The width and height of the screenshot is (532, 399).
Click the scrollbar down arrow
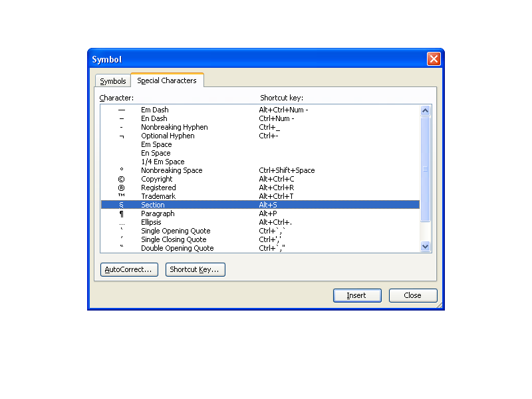425,246
